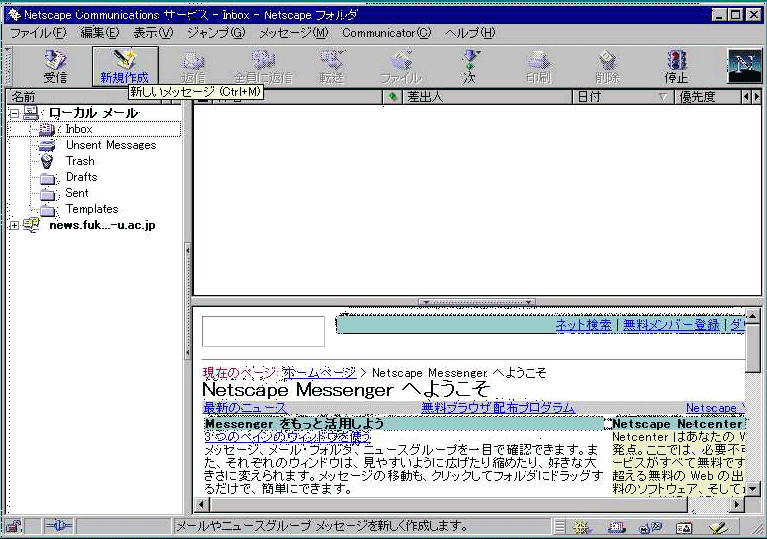Open the 最新のニュース link
The width and height of the screenshot is (767, 539).
point(245,407)
